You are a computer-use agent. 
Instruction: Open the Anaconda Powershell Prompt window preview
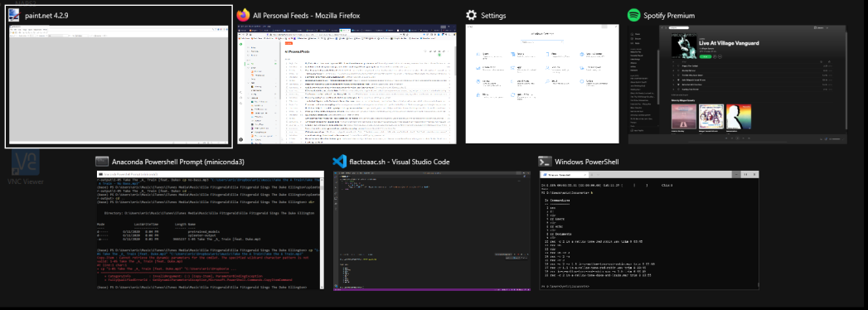point(209,230)
